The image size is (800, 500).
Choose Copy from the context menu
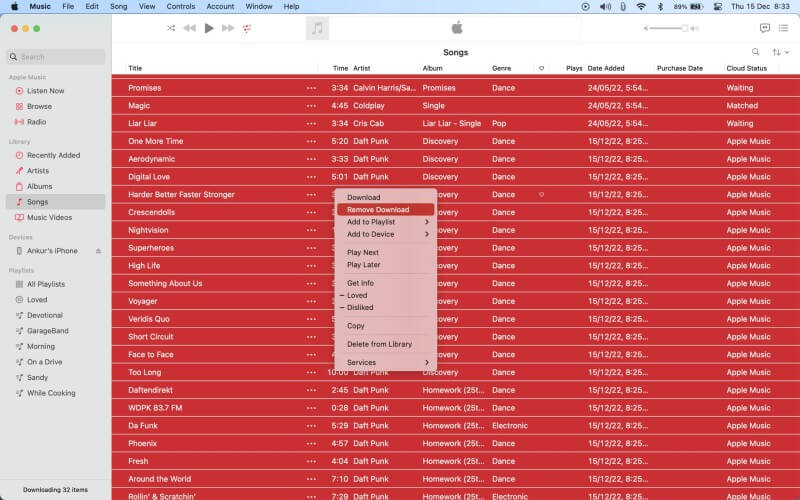coord(385,326)
